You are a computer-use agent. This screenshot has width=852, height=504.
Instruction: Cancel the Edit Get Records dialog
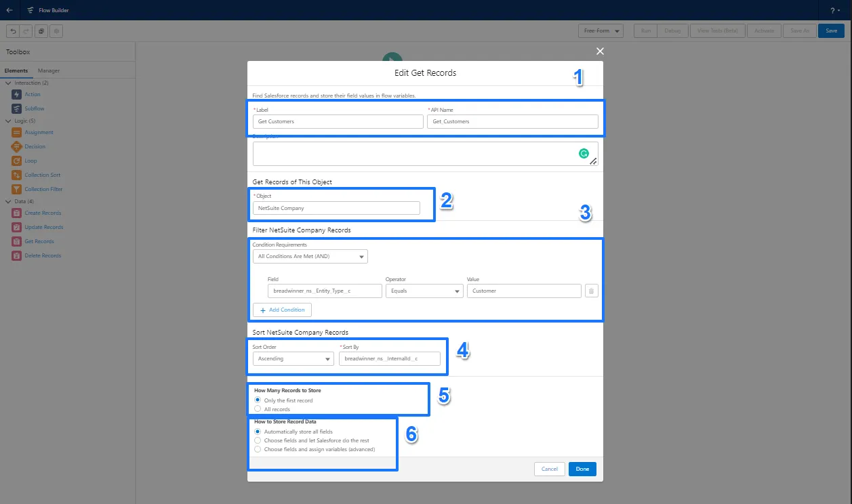click(550, 469)
